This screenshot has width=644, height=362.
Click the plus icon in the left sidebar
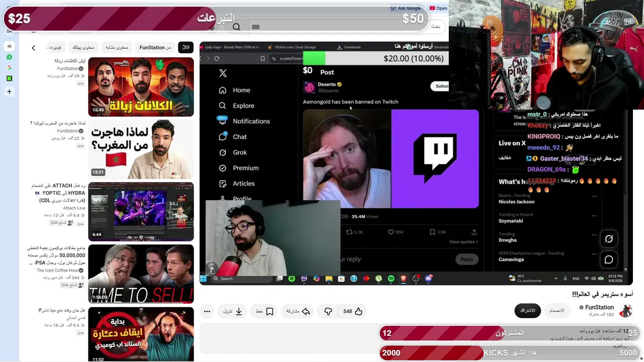click(x=9, y=92)
